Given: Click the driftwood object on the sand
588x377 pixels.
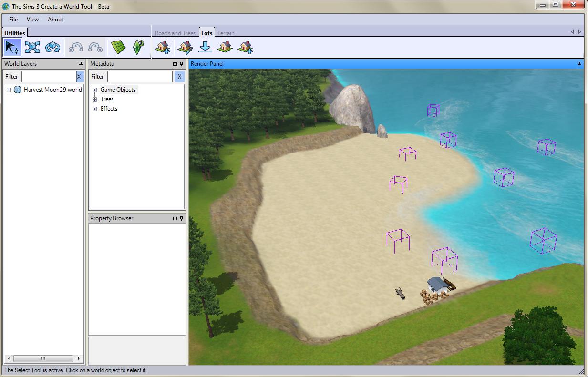Looking at the screenshot, I should 401,293.
